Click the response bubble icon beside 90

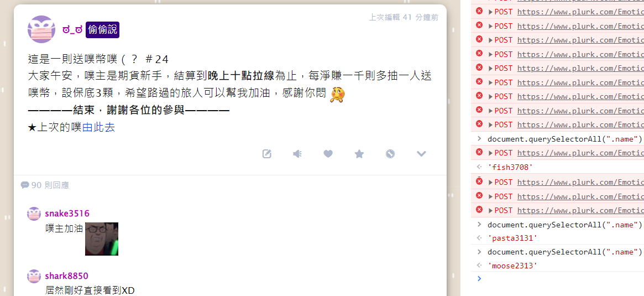pos(25,185)
